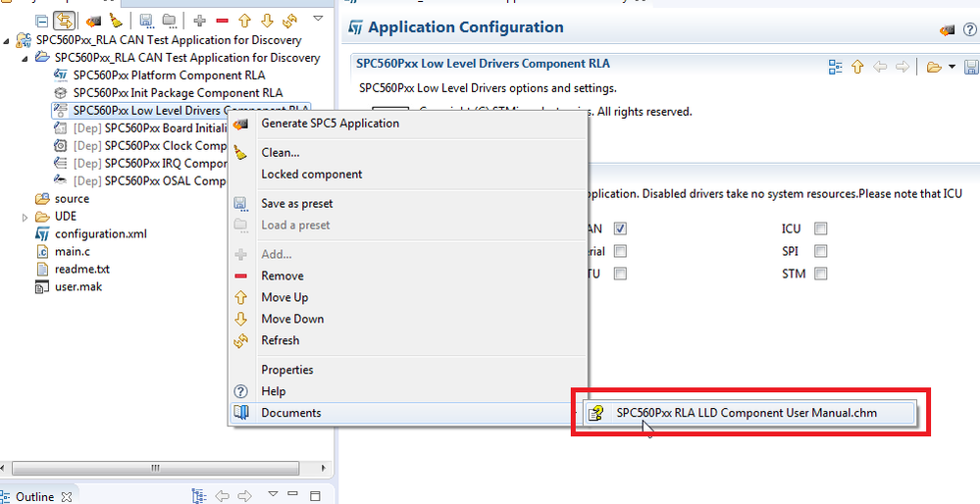The image size is (980, 504).
Task: Open SPC560Pxx RLA LLD Component User Manual.chm
Action: 749,413
